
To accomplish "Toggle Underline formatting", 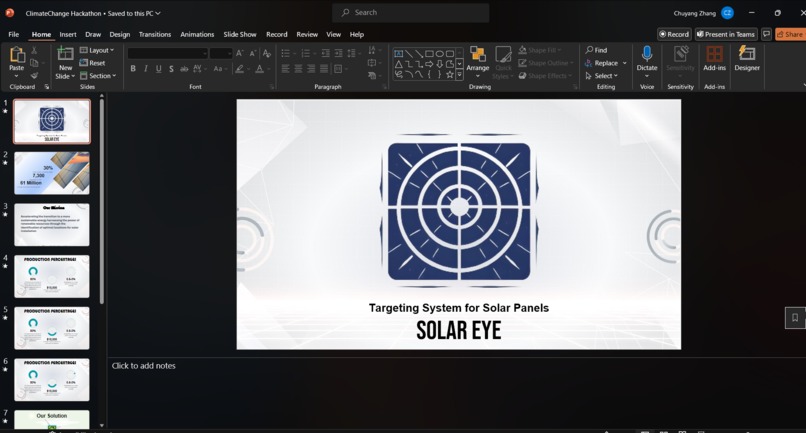I will 158,68.
